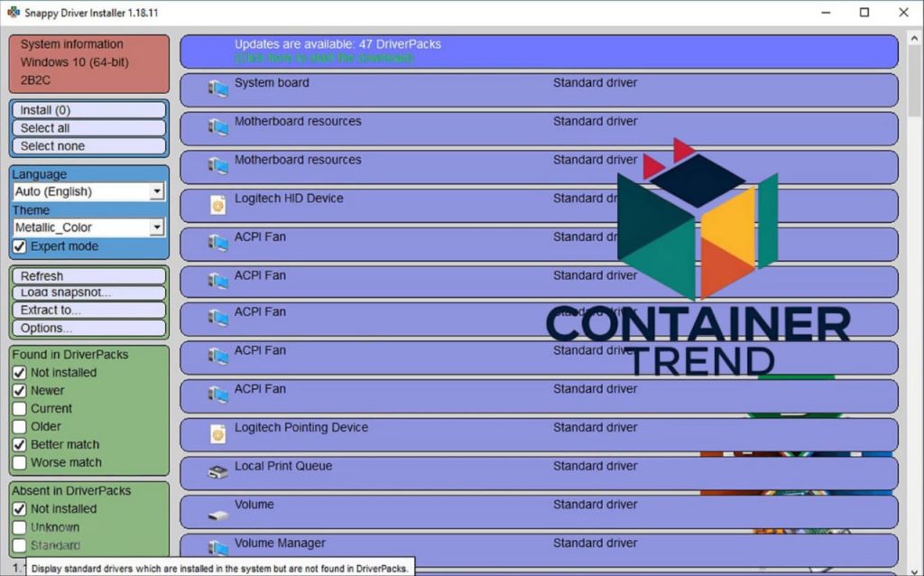924x576 pixels.
Task: Click the Updates are available: 47 DriverPacks banner
Action: [x=540, y=51]
